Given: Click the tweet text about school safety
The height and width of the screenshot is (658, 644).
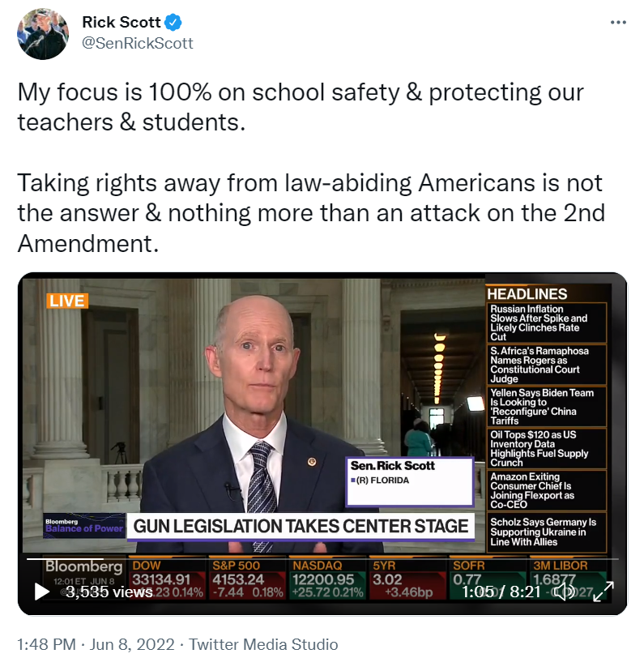Looking at the screenshot, I should click(x=310, y=168).
